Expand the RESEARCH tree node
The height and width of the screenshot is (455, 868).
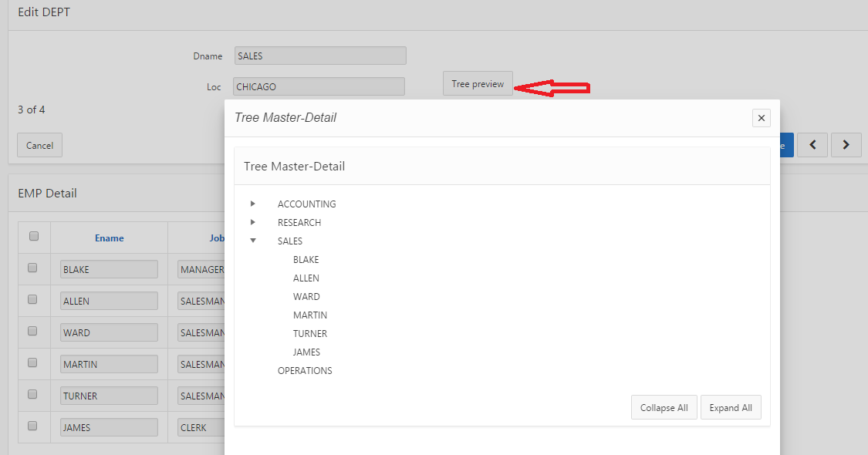coord(254,222)
